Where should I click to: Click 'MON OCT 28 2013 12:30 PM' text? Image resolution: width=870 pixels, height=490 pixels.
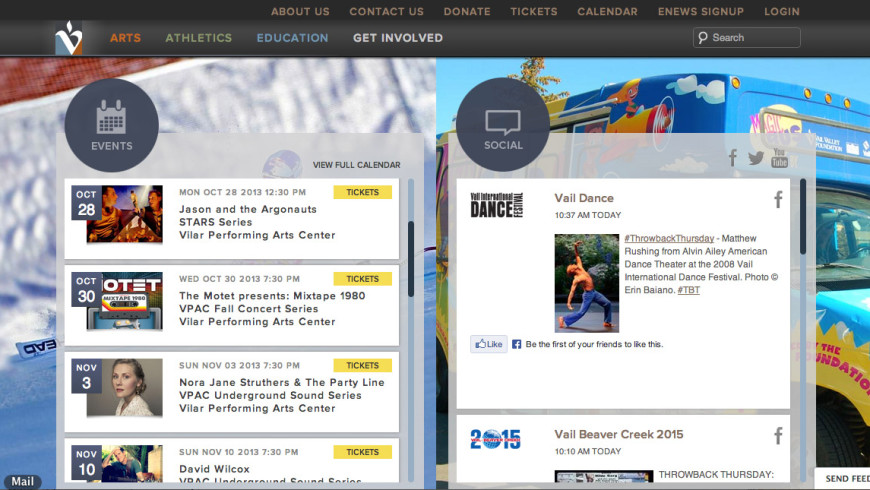[x=242, y=192]
